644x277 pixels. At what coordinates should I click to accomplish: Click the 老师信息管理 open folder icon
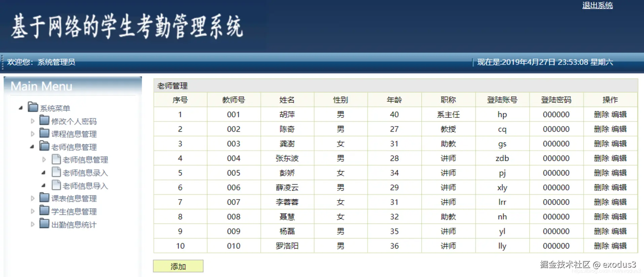pyautogui.click(x=44, y=146)
